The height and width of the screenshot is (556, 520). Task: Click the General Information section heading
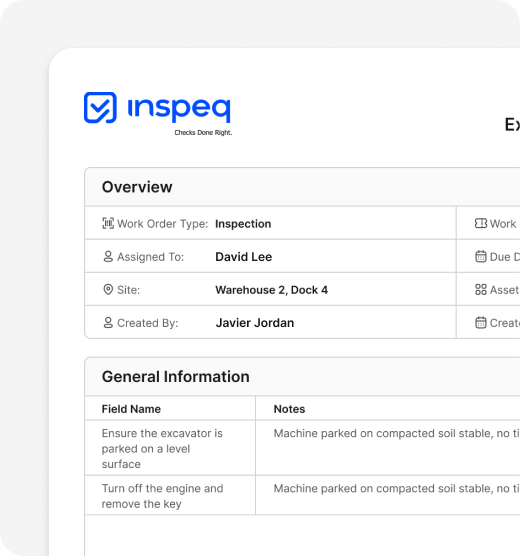click(176, 377)
